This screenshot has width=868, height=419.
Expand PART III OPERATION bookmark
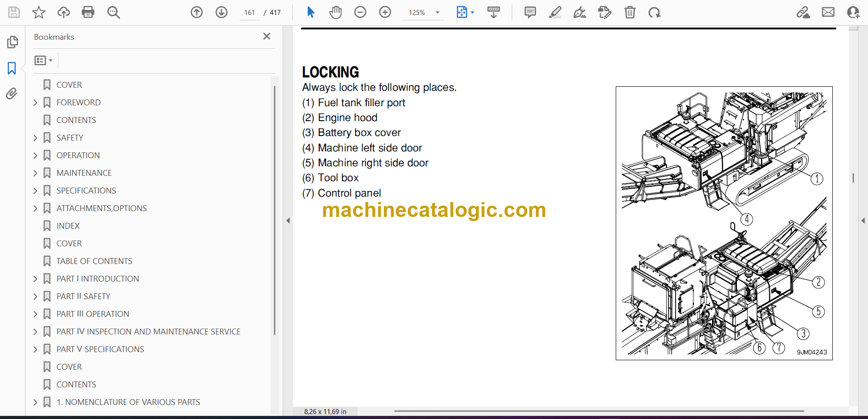pos(36,314)
